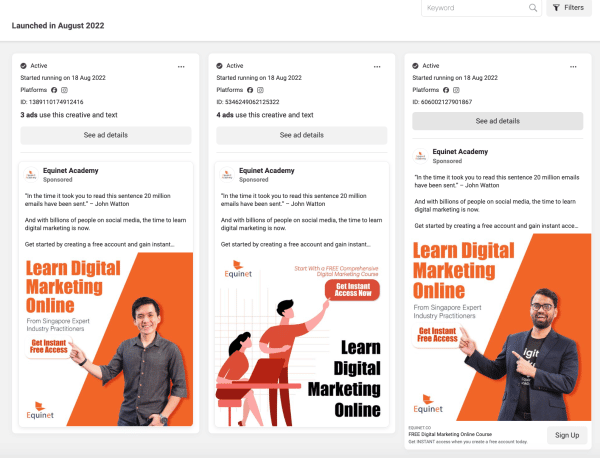The image size is (600, 458).
Task: Click 'Launched in August 2022' heading
Action: click(58, 26)
